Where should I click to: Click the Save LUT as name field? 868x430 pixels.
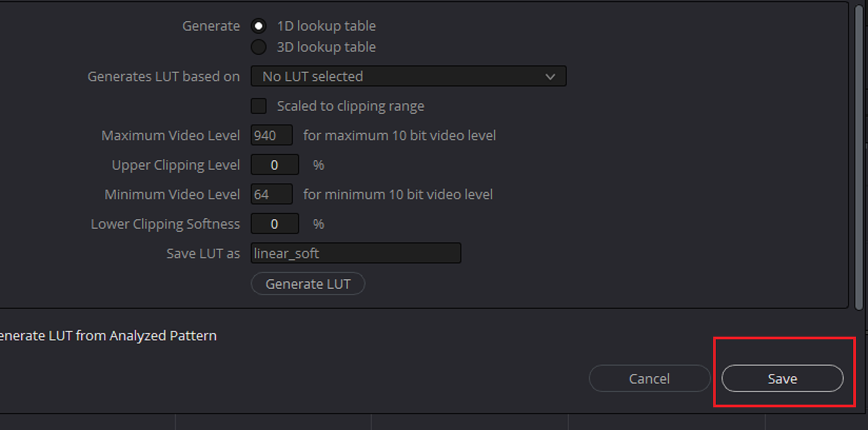point(356,254)
